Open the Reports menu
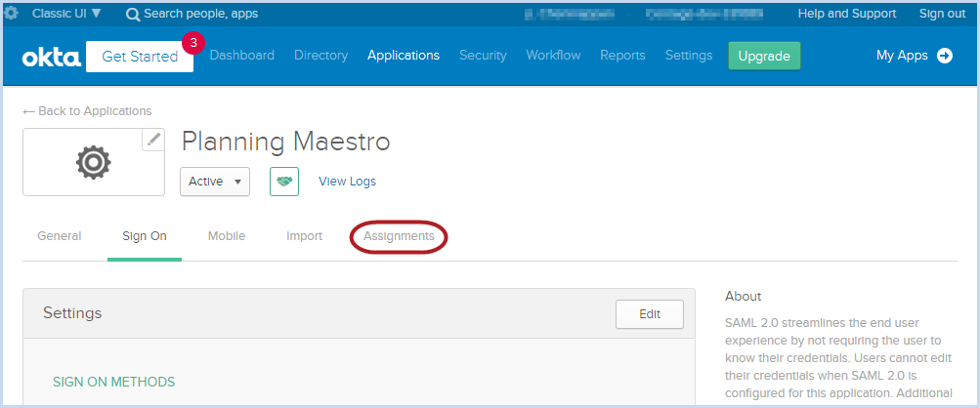The image size is (980, 408). pyautogui.click(x=622, y=55)
